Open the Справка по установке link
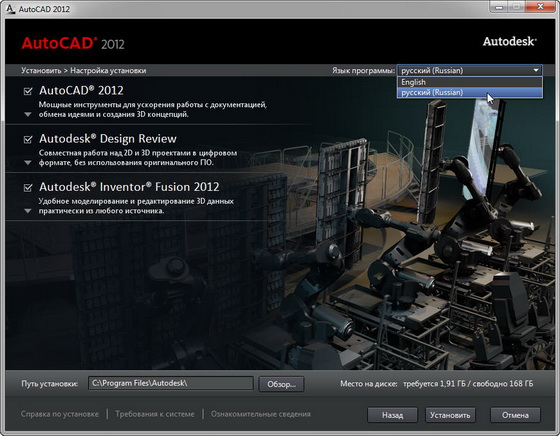Screen dimensions: 560x436 [x=60, y=414]
